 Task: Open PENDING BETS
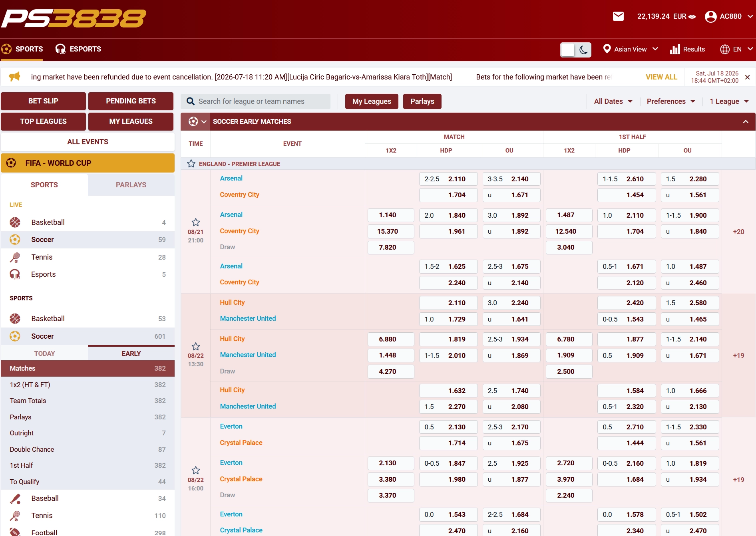point(131,101)
